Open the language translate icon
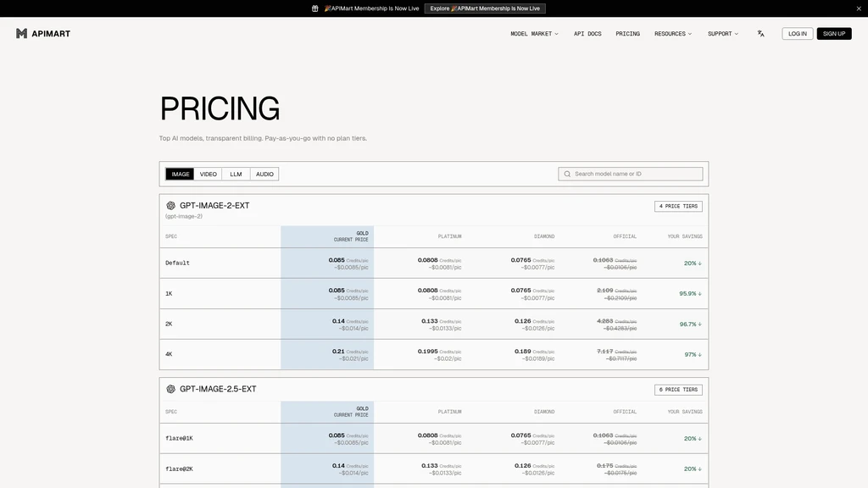The width and height of the screenshot is (868, 488). 760,34
